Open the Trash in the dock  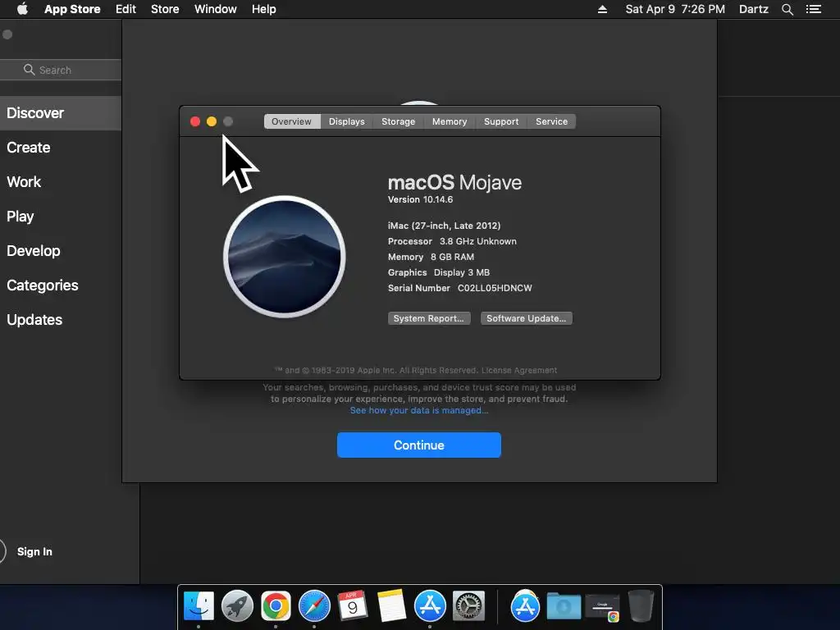pos(641,606)
